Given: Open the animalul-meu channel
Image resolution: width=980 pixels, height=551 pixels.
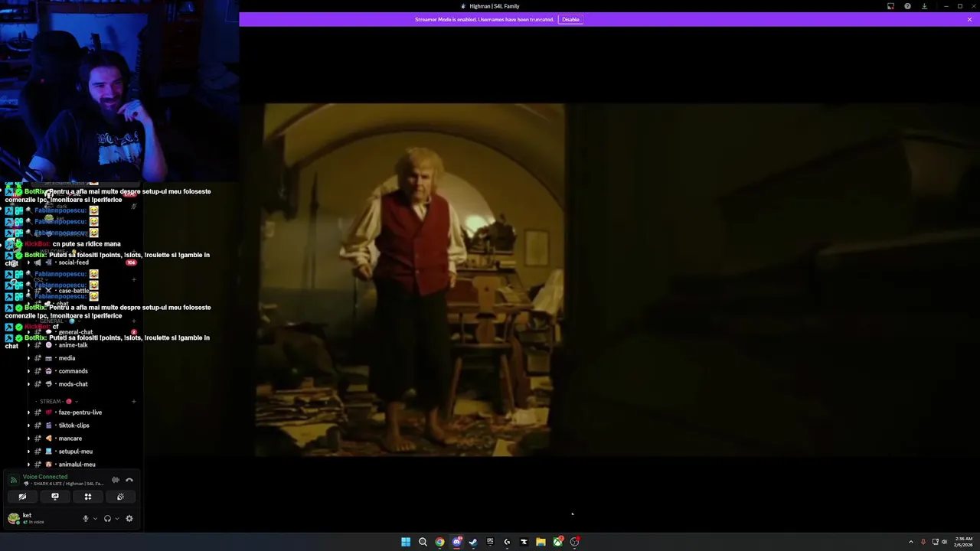Looking at the screenshot, I should (83, 465).
